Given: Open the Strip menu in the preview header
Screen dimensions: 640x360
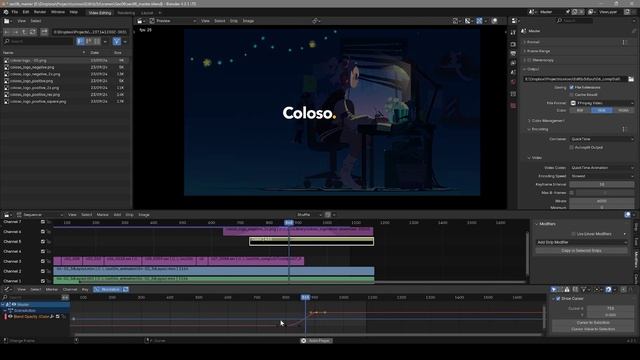Looking at the screenshot, I should click(x=234, y=21).
